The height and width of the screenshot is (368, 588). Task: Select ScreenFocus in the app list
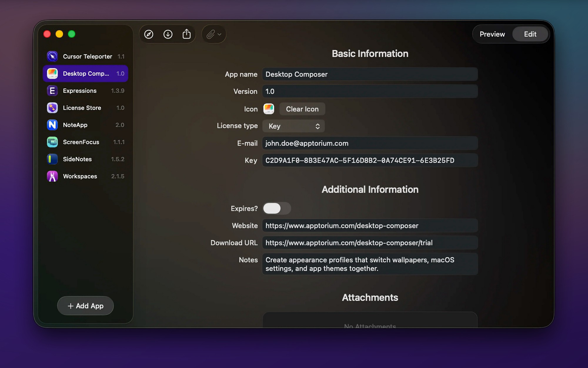[86, 142]
